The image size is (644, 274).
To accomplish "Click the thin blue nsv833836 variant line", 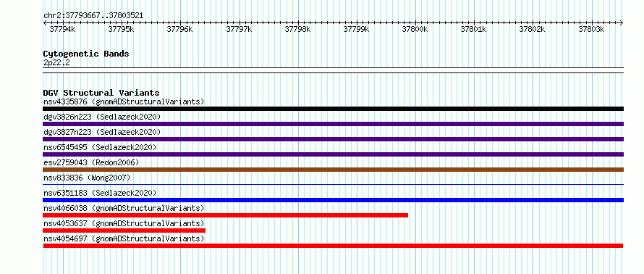I will [x=334, y=184].
